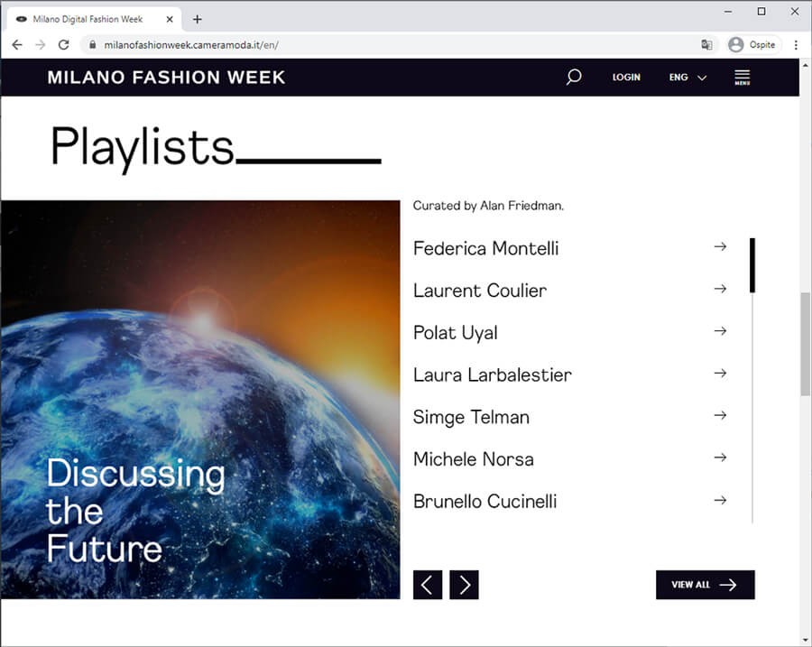This screenshot has width=812, height=647.
Task: Click the MILANO FASHION WEEK logo
Action: [x=166, y=78]
